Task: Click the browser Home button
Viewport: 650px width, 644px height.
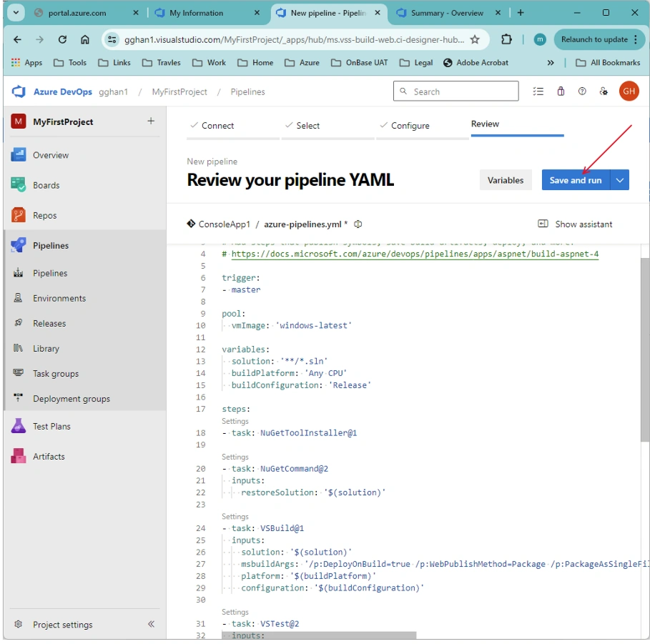Action: click(85, 40)
